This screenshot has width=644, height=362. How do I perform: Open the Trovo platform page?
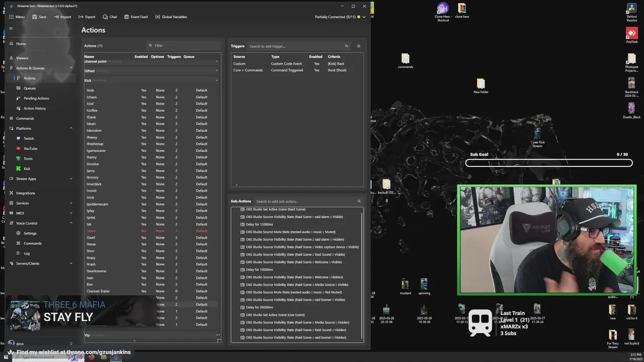coord(28,158)
